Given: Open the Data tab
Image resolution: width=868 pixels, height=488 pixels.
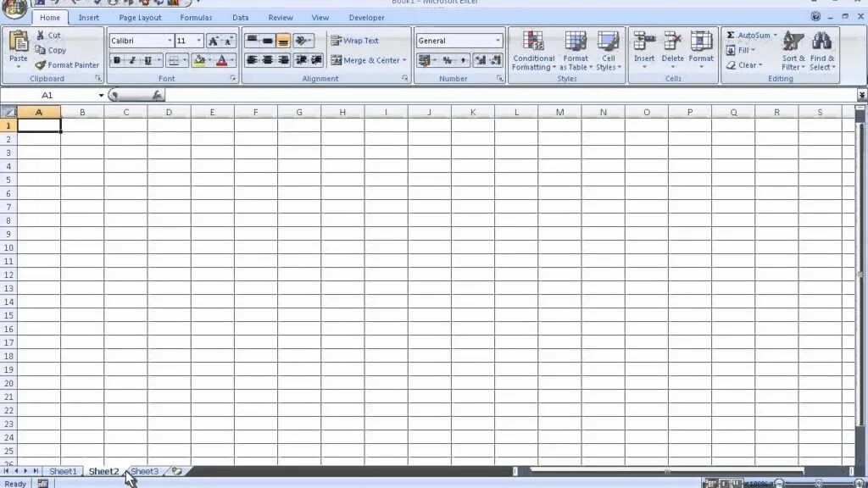Looking at the screenshot, I should (x=240, y=18).
